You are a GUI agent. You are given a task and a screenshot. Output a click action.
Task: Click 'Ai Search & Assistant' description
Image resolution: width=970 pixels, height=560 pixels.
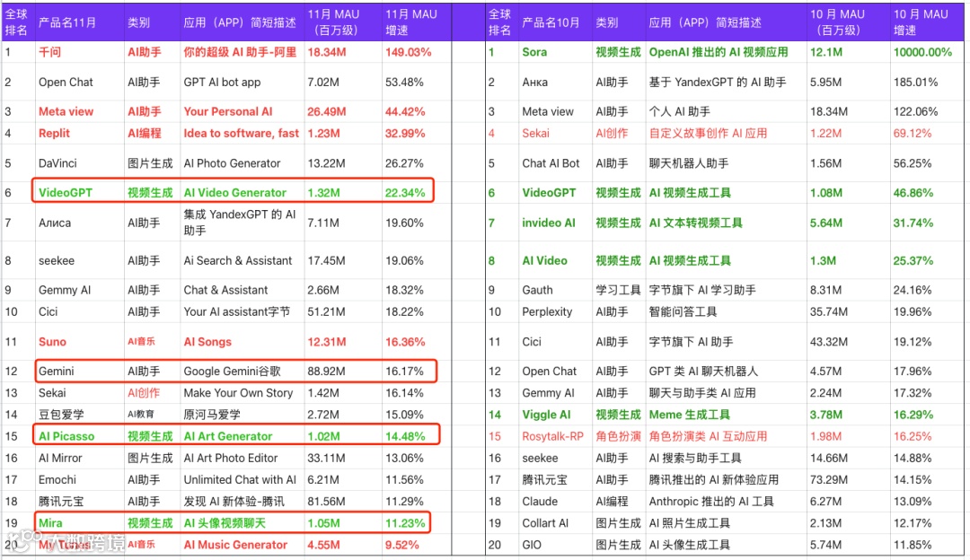(x=237, y=261)
